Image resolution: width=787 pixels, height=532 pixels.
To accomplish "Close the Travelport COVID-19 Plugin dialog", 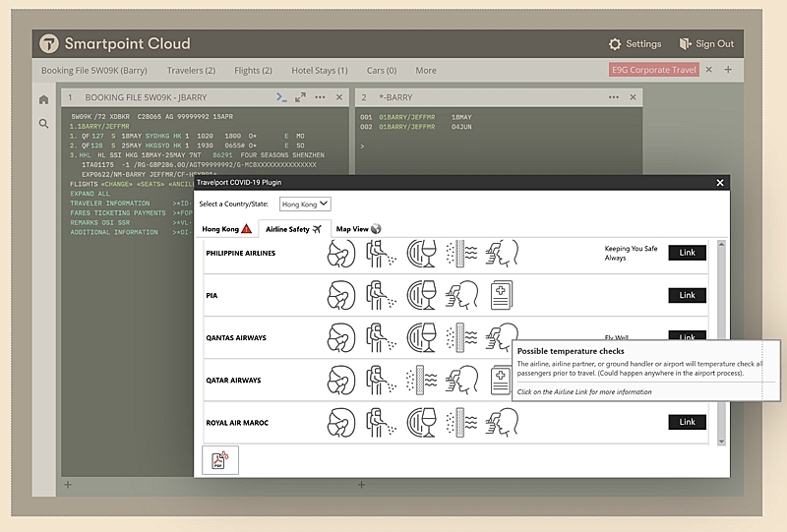I will click(720, 183).
